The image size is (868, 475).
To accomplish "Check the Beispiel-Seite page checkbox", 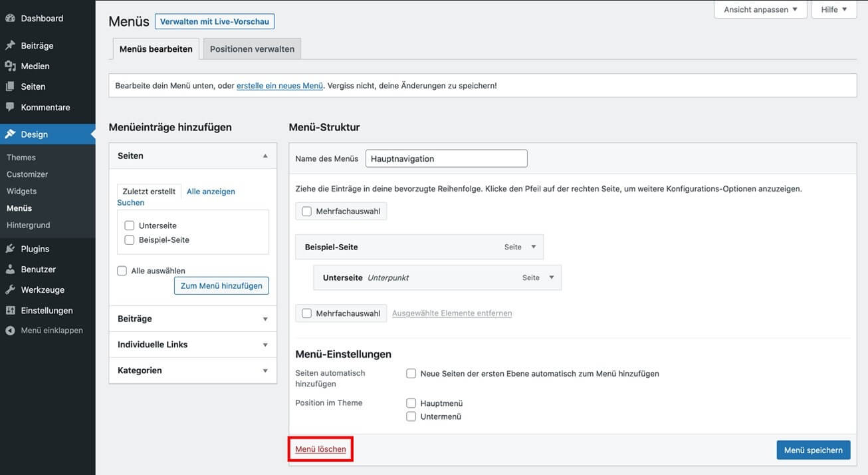I will (130, 239).
